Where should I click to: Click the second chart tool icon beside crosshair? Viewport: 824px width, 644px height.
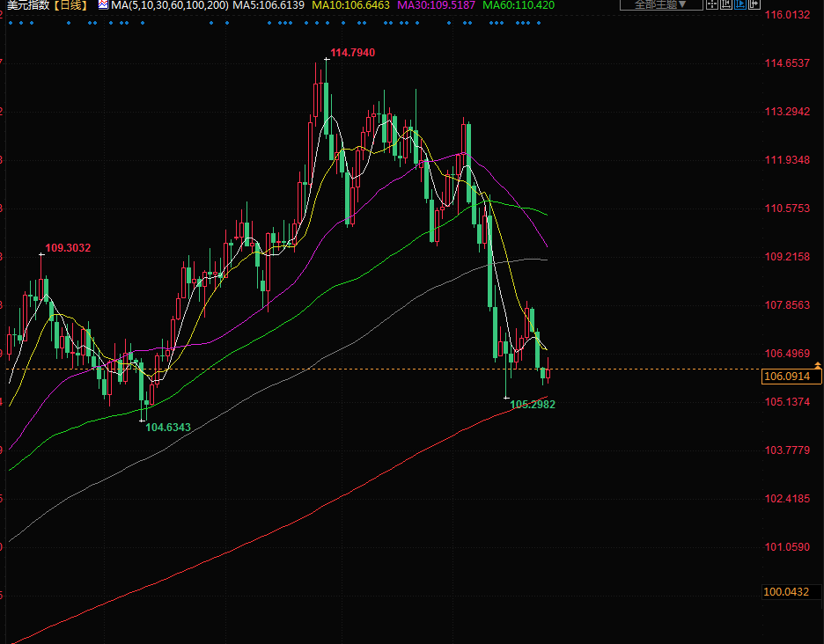click(x=725, y=5)
